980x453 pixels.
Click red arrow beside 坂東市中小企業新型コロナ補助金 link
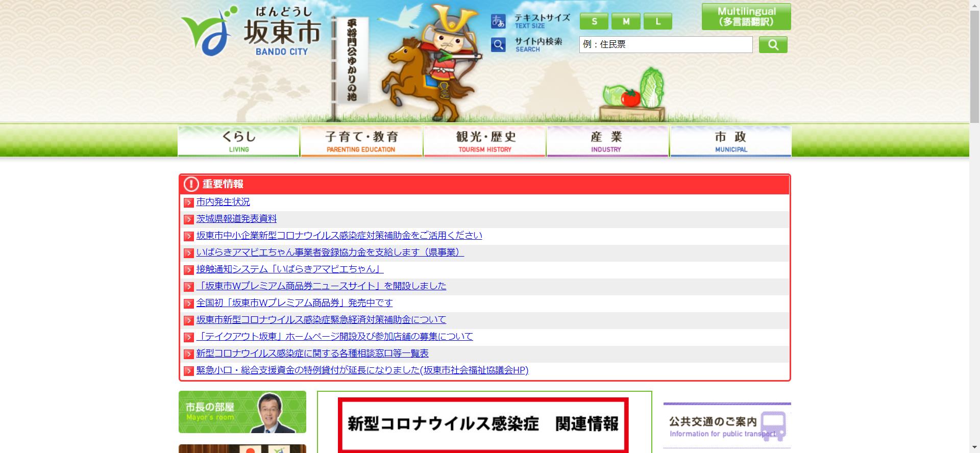189,237
